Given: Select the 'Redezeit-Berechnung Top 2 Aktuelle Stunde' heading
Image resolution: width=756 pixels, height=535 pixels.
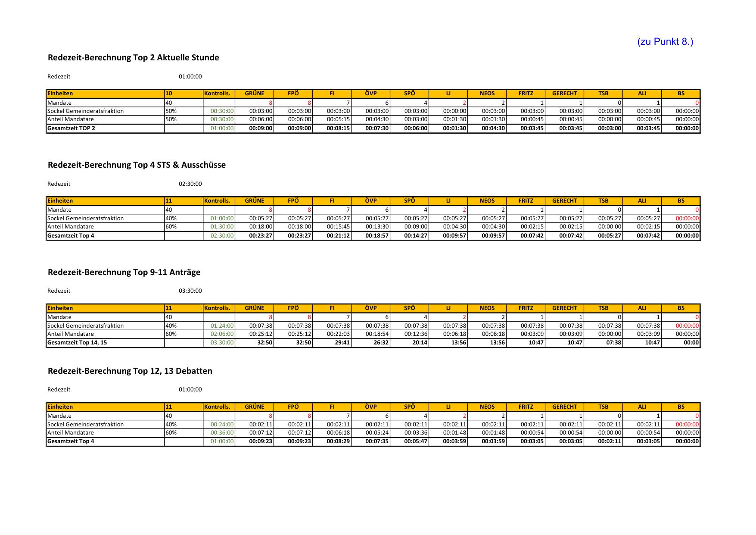Looking at the screenshot, I should (133, 58).
